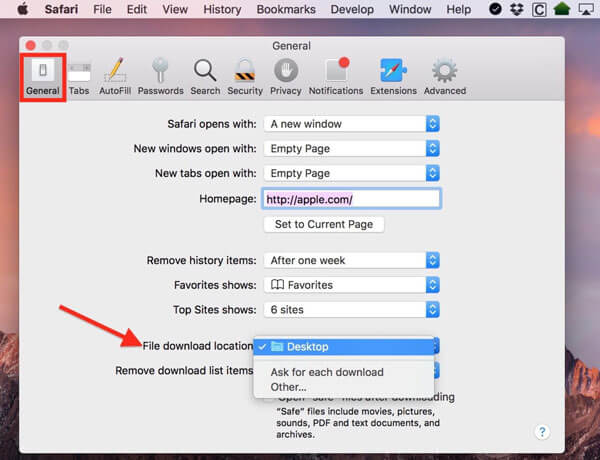Open the Bookmarks menu
The width and height of the screenshot is (600, 460).
click(x=286, y=9)
